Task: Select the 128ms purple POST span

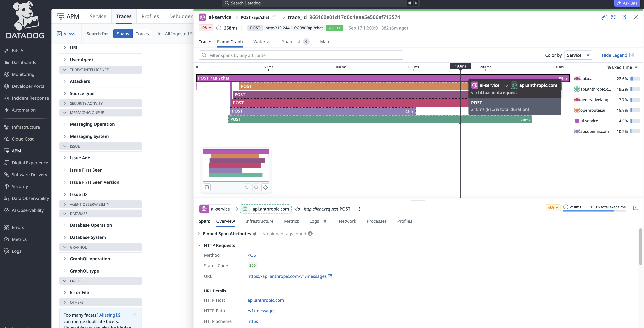Action: click(322, 111)
